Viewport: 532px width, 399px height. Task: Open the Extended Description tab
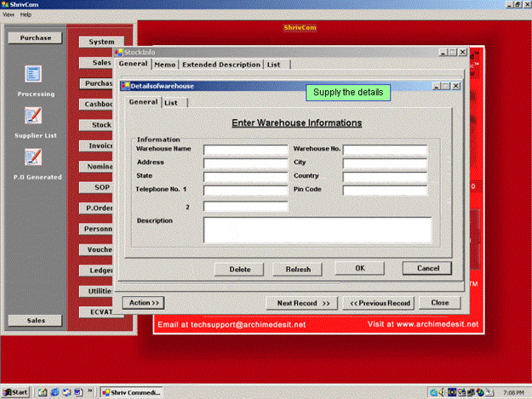tap(221, 65)
